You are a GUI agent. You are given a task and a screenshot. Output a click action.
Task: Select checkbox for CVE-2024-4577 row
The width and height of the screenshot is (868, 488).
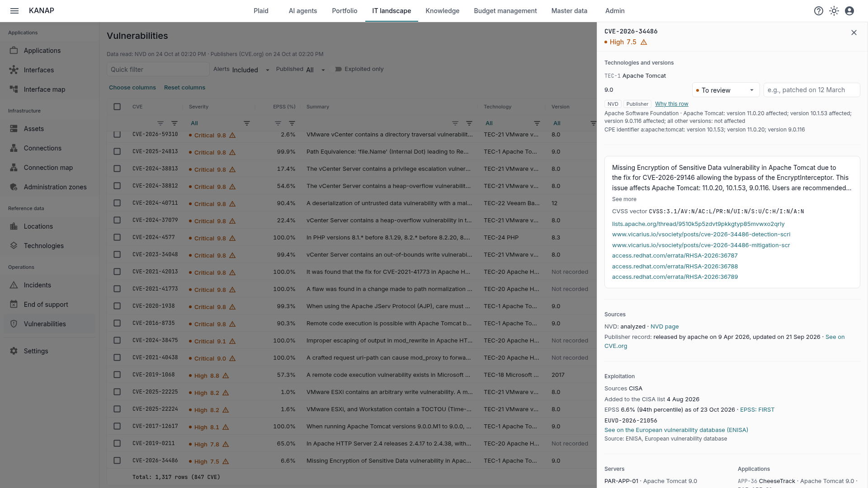(117, 237)
